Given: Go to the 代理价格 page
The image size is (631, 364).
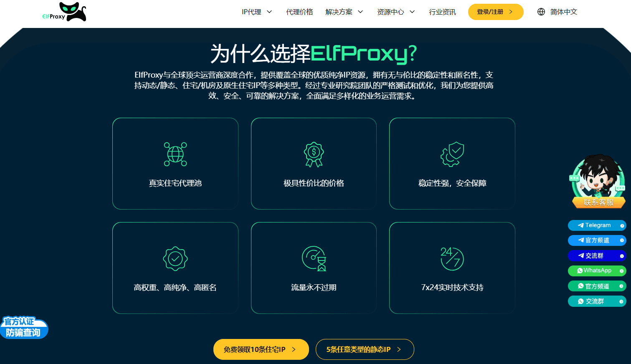Looking at the screenshot, I should click(299, 12).
